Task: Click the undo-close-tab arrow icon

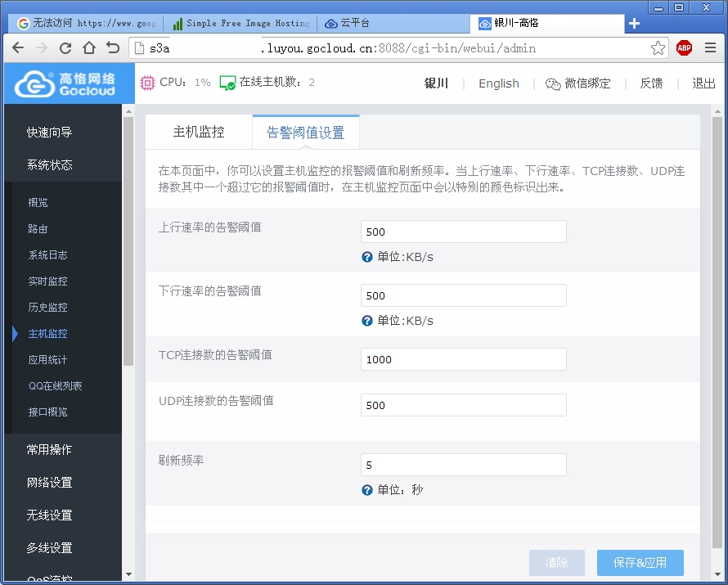Action: click(113, 47)
